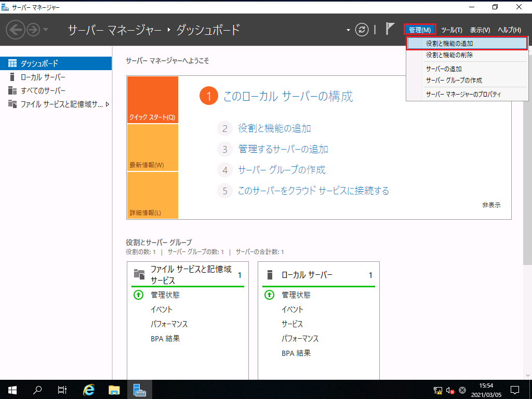Open navigation history dropdown arrow
The image size is (532, 399).
pos(46,30)
